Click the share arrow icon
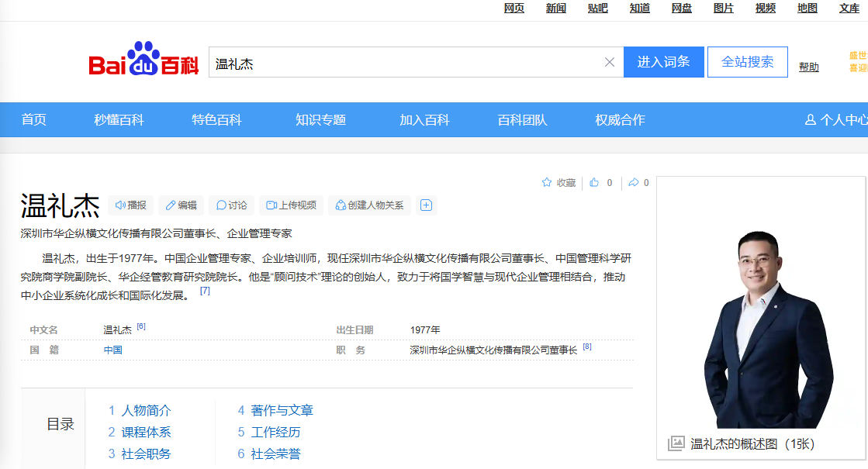The image size is (868, 469). click(x=633, y=183)
